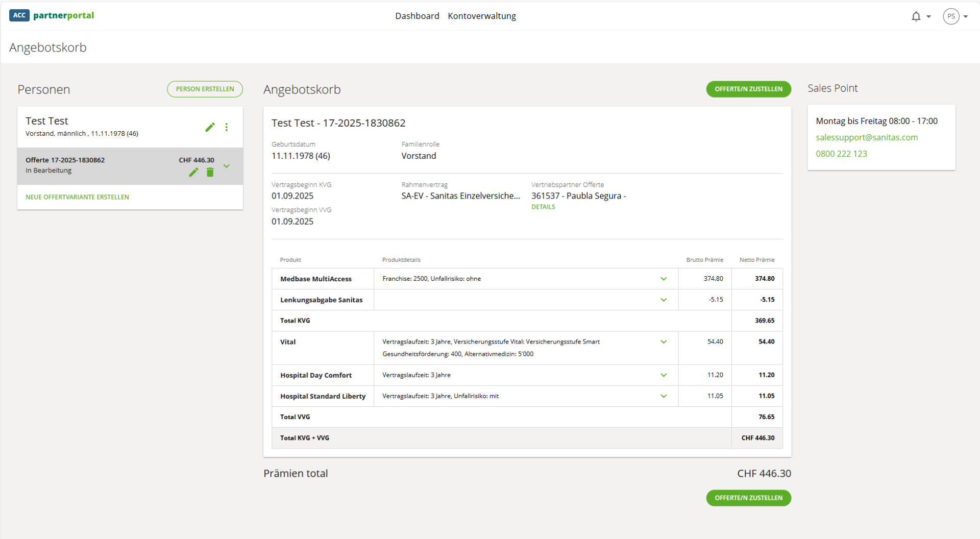Image resolution: width=980 pixels, height=539 pixels.
Task: Click Total KVG + VVG CHF 446.30 cell
Action: 757,438
